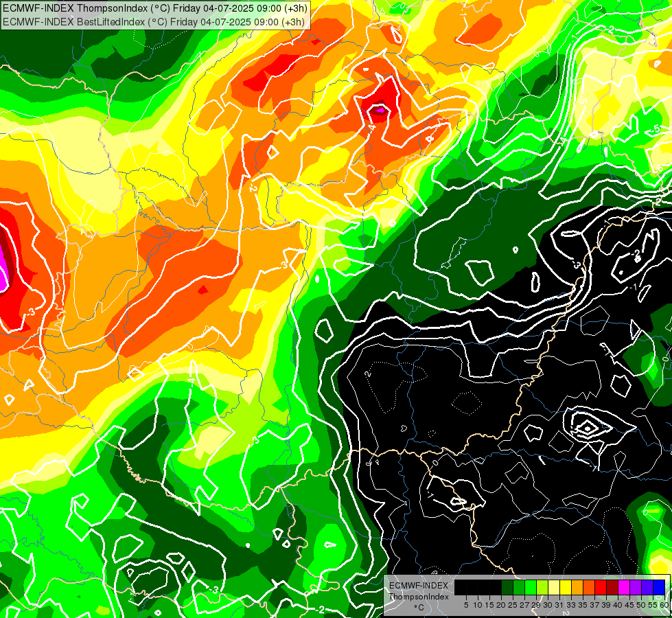The image size is (672, 618).
Task: Select the orange legend swatch at 33
Action: point(577,587)
